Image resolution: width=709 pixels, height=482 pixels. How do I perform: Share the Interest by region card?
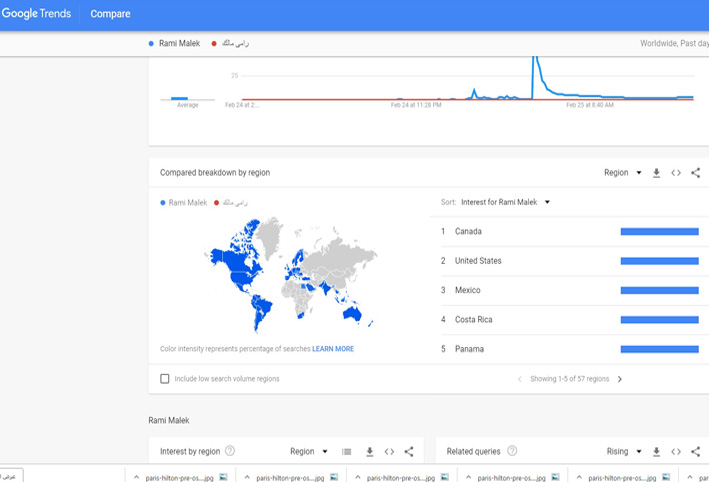click(409, 451)
